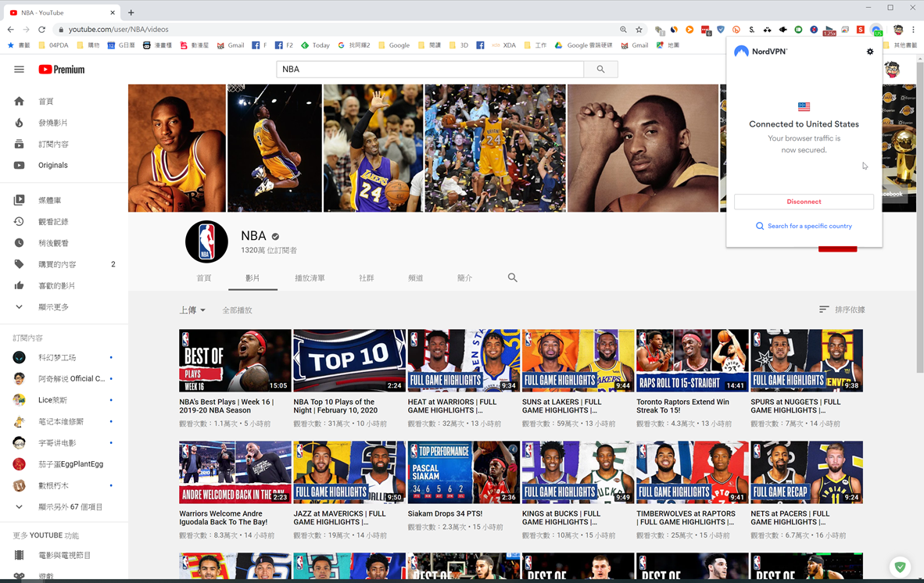Click the YouTube Premium logo
Image resolution: width=924 pixels, height=583 pixels.
62,70
